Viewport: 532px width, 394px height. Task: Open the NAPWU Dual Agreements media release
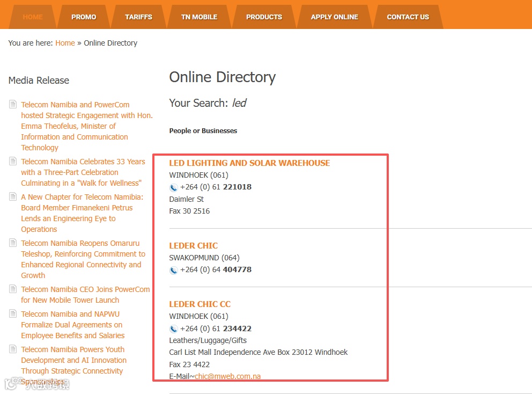point(72,325)
